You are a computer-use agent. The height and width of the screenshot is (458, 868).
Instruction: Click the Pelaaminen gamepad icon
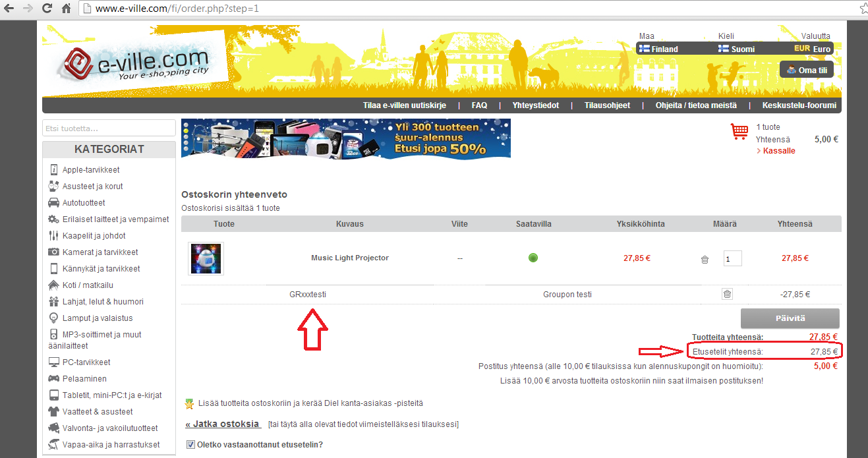point(54,379)
